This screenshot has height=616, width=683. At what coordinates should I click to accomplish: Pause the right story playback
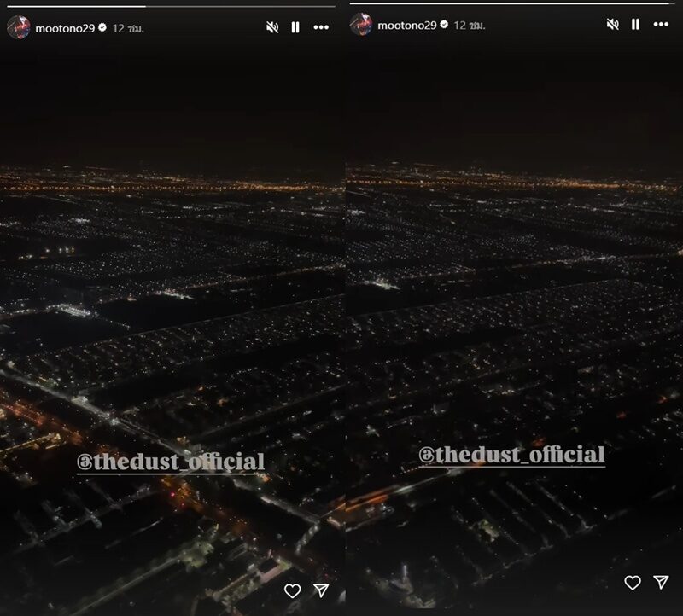635,24
